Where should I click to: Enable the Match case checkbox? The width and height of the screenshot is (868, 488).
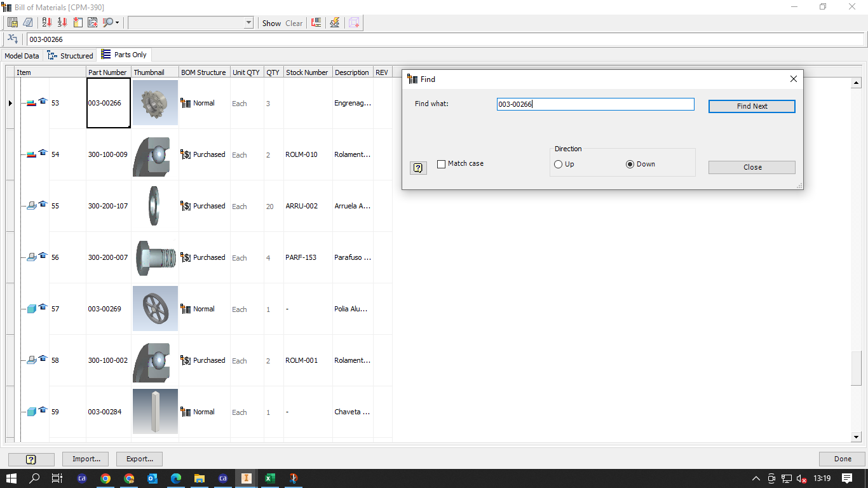tap(441, 163)
